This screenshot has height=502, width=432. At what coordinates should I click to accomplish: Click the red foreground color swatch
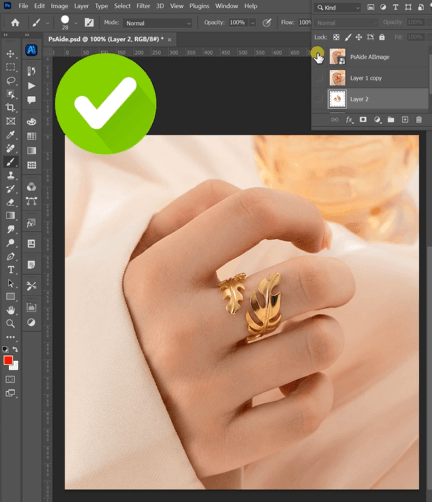[8, 360]
